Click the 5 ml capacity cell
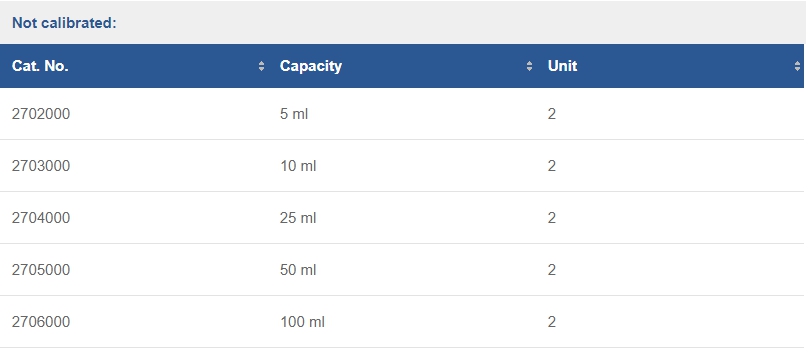The image size is (808, 363). click(x=294, y=114)
